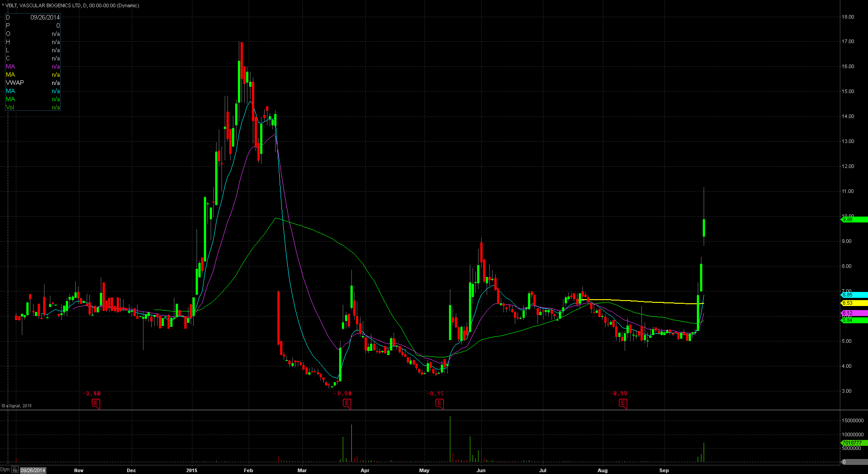
Task: Select the green 5.84 moving average tag
Action: pos(854,320)
